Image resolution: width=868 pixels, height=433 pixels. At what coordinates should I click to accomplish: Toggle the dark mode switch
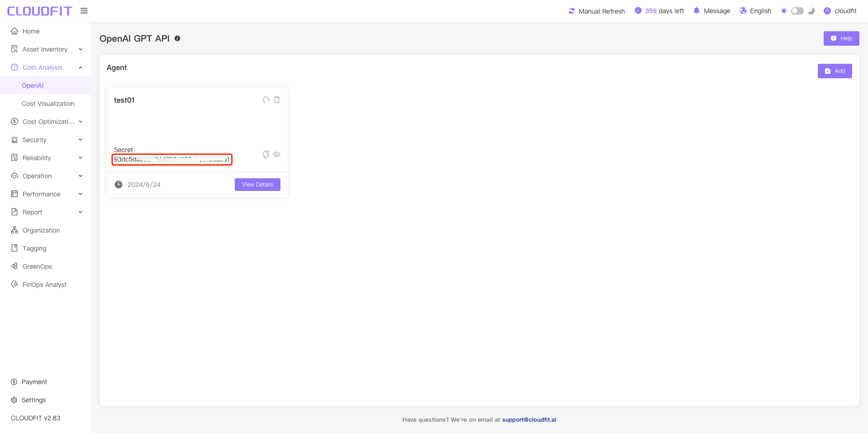click(797, 11)
